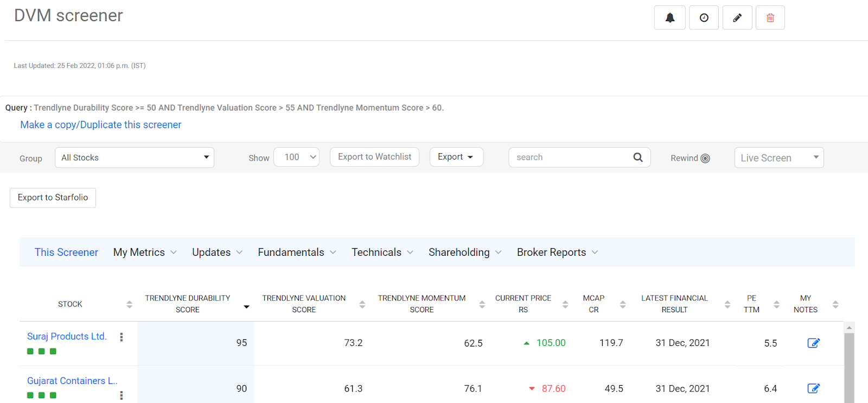
Task: Open three-dot menu for Gujarat Containers
Action: click(x=122, y=395)
